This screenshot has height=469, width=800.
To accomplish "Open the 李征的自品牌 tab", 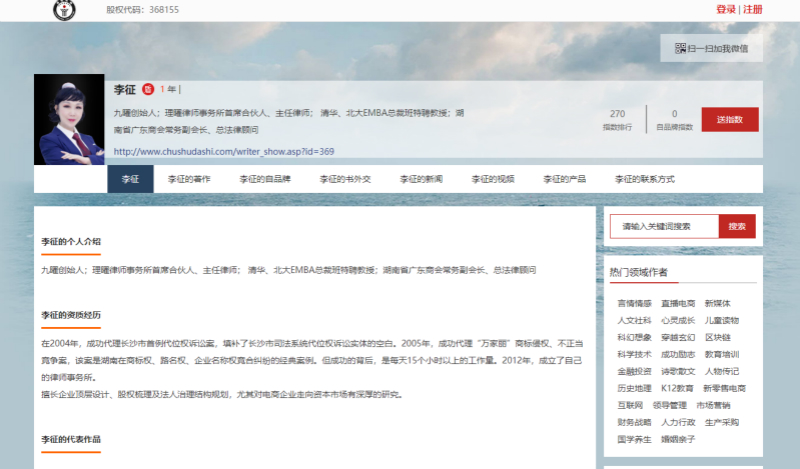I will [x=264, y=179].
